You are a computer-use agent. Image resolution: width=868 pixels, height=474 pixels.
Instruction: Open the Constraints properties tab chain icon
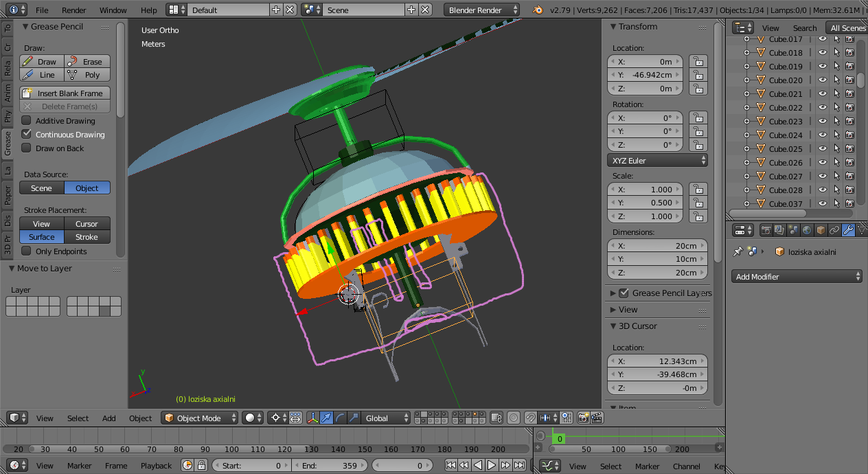[834, 230]
